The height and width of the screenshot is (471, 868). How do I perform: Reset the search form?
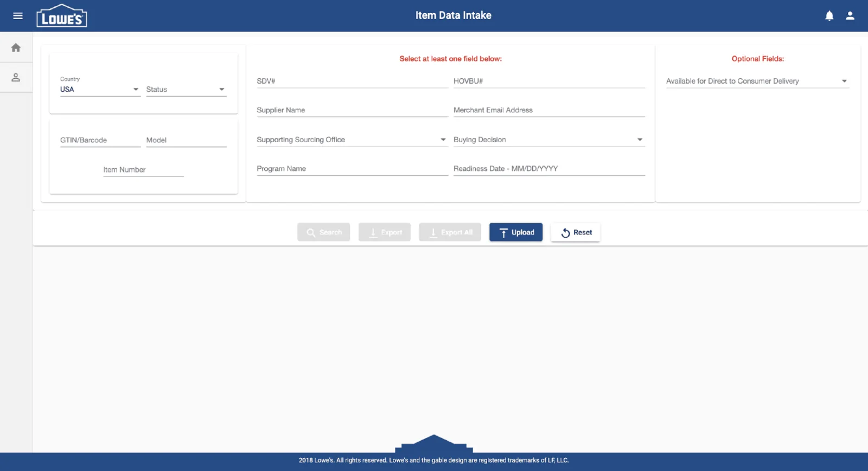coord(576,232)
